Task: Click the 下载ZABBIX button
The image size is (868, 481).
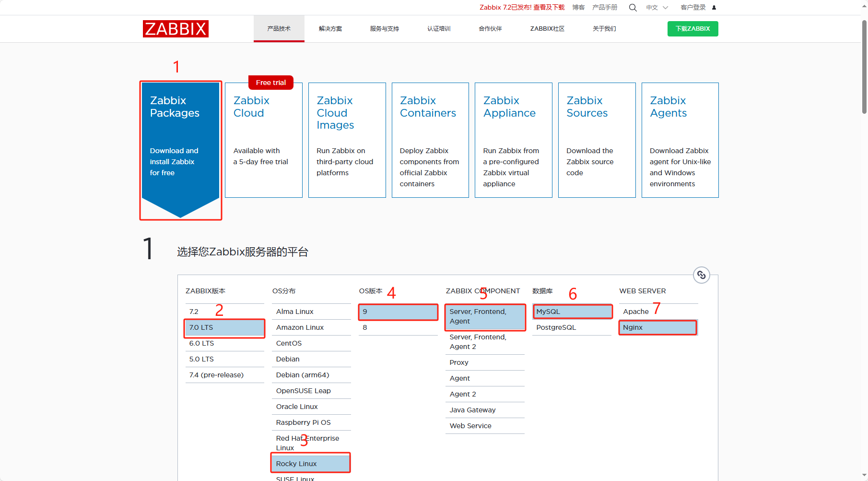Action: (693, 29)
